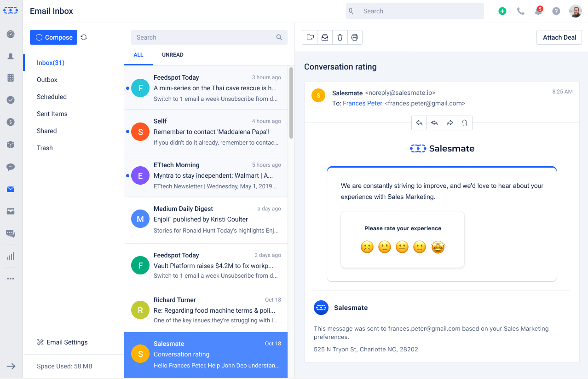Rate experience with the star-struck emoji

click(438, 247)
